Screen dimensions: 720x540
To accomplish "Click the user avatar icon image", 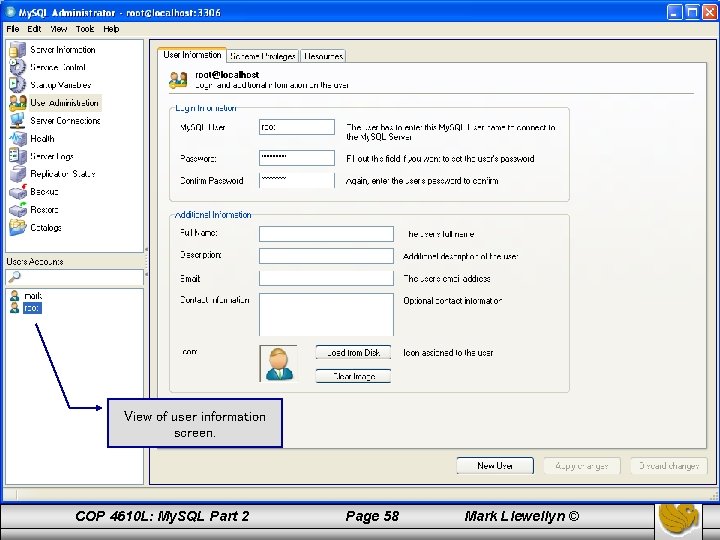I will (x=278, y=363).
